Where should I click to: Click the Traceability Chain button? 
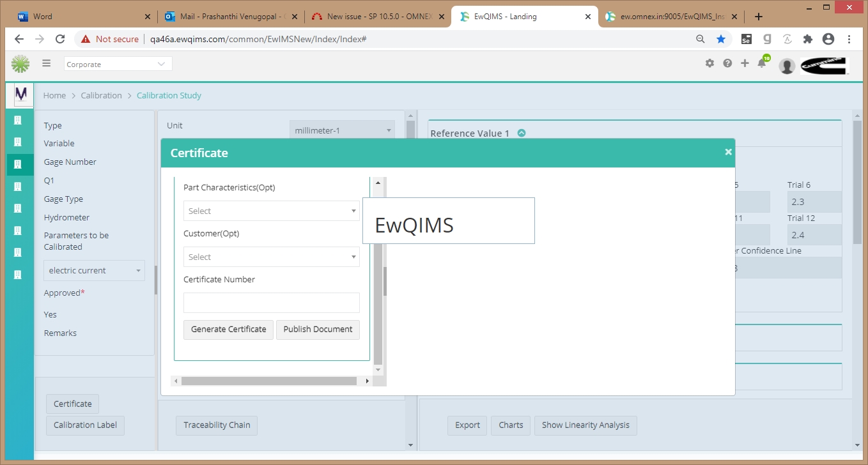tap(217, 425)
